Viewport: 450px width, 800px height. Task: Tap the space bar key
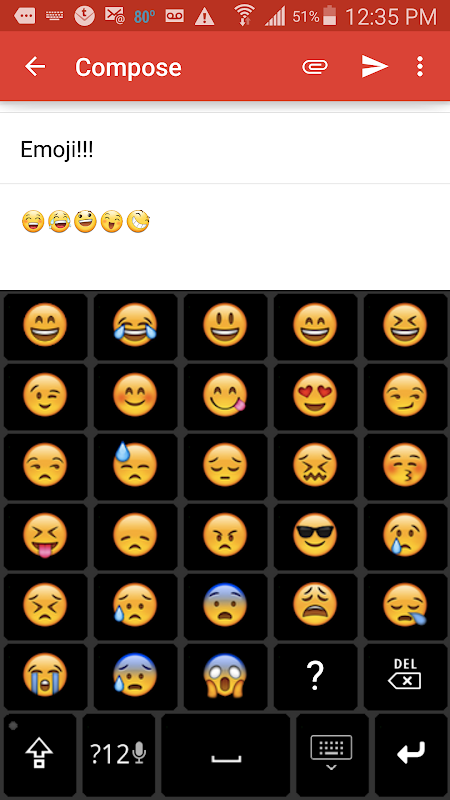226,754
